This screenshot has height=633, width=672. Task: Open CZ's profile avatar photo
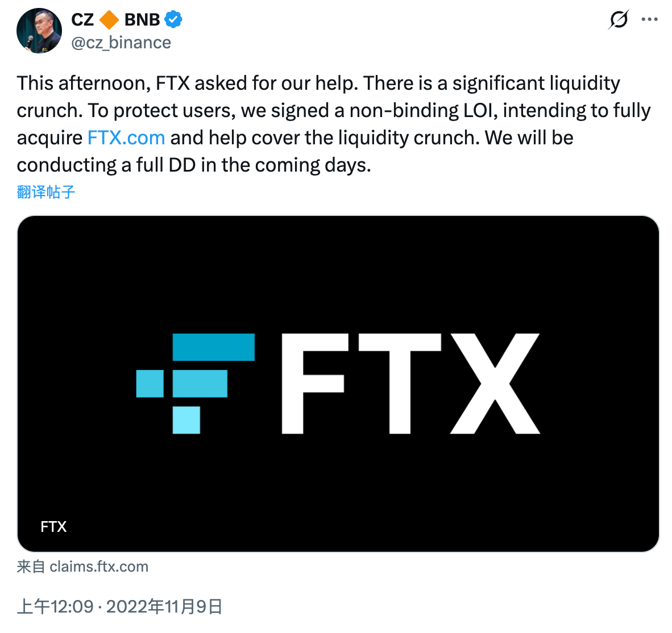pos(38,31)
